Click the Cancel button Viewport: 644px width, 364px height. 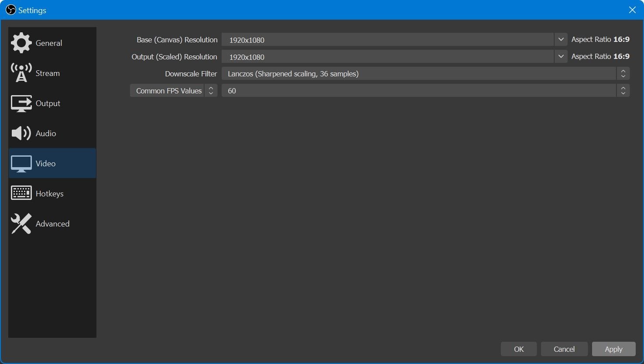click(x=564, y=349)
